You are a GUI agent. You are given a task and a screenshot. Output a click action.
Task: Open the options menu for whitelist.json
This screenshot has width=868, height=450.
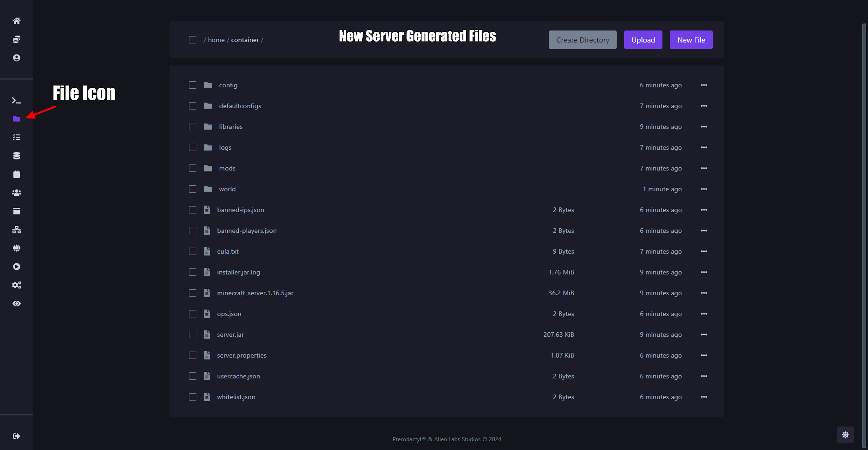704,397
